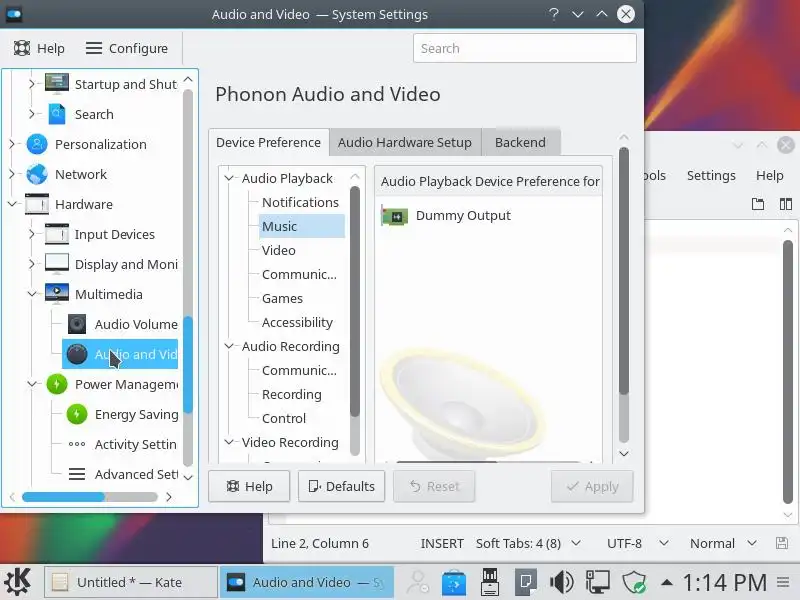Click the Power Management icon
This screenshot has width=800, height=600.
(57, 384)
